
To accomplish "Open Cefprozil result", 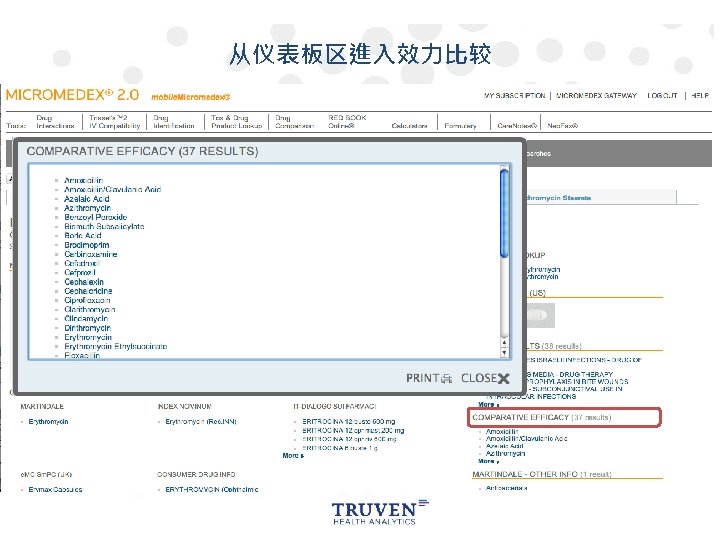I will (80, 273).
